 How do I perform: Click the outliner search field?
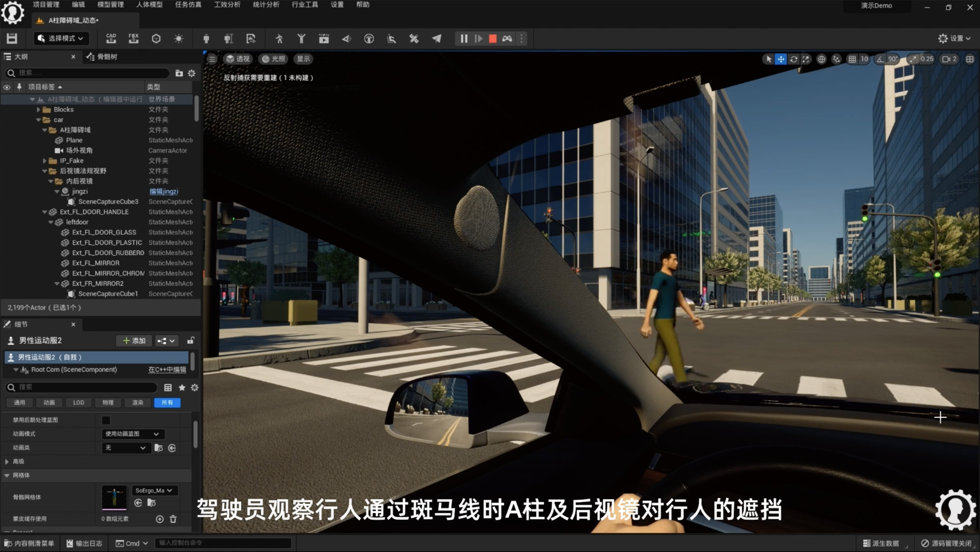tap(87, 73)
